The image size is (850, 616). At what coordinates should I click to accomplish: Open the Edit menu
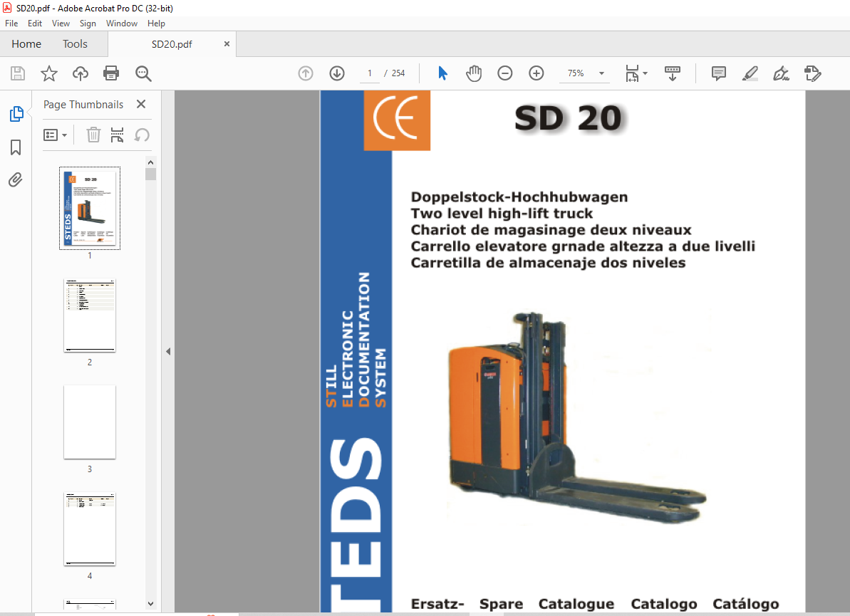[35, 24]
